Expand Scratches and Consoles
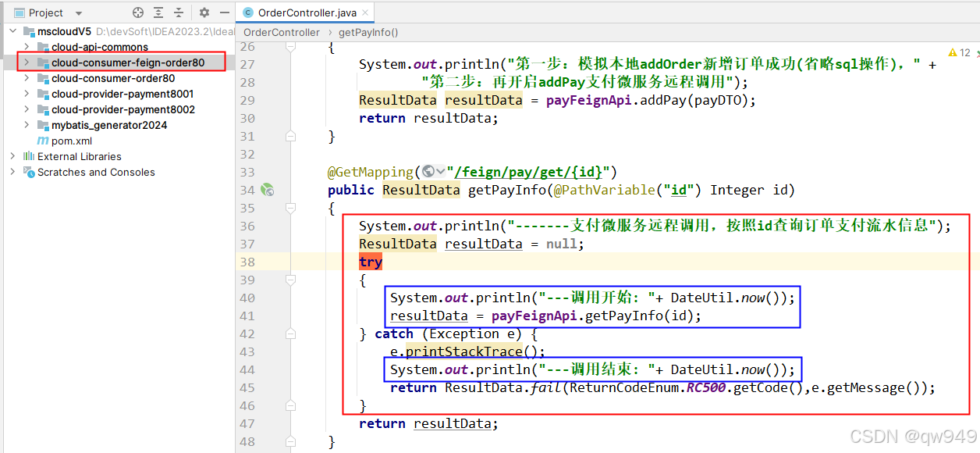 (x=12, y=172)
